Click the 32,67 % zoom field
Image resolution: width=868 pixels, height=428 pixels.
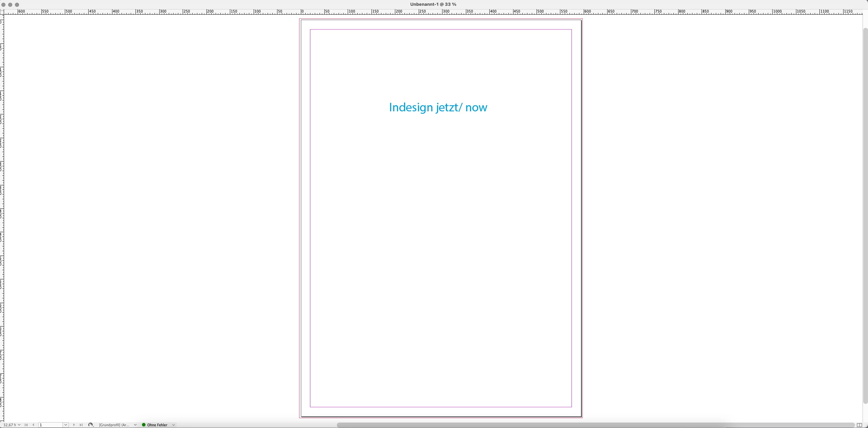9,425
